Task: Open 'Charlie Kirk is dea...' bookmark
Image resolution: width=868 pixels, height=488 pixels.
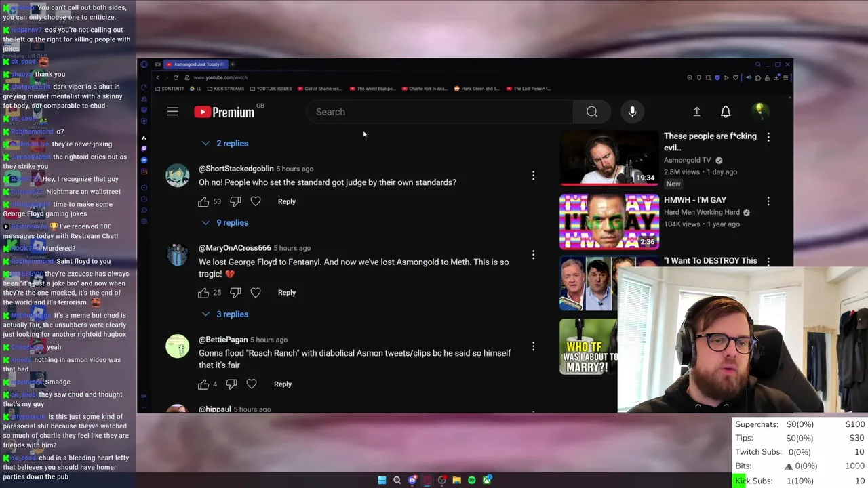Action: [x=425, y=89]
